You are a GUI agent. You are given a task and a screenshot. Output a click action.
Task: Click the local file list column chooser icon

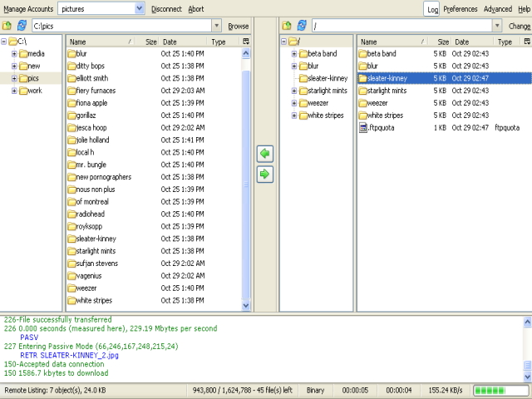coord(245,41)
